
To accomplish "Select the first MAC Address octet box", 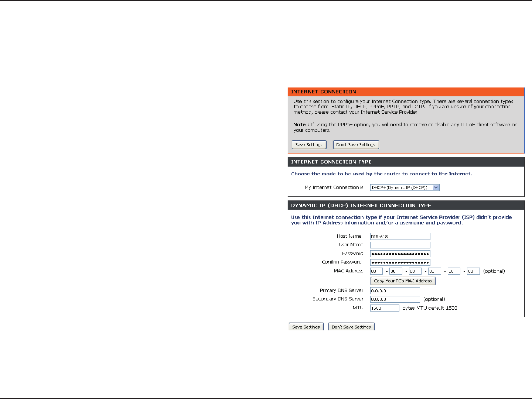I will 376,271.
